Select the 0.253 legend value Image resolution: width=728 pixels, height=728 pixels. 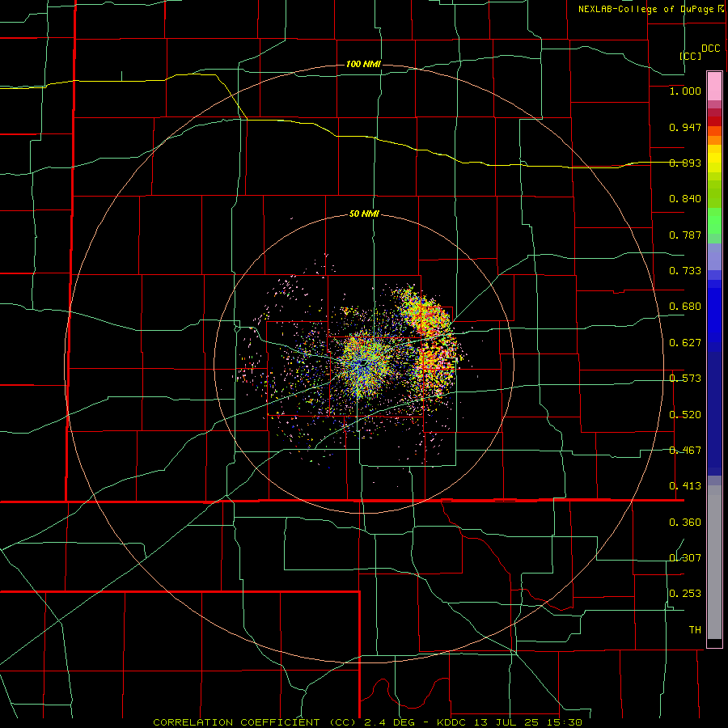click(x=685, y=594)
